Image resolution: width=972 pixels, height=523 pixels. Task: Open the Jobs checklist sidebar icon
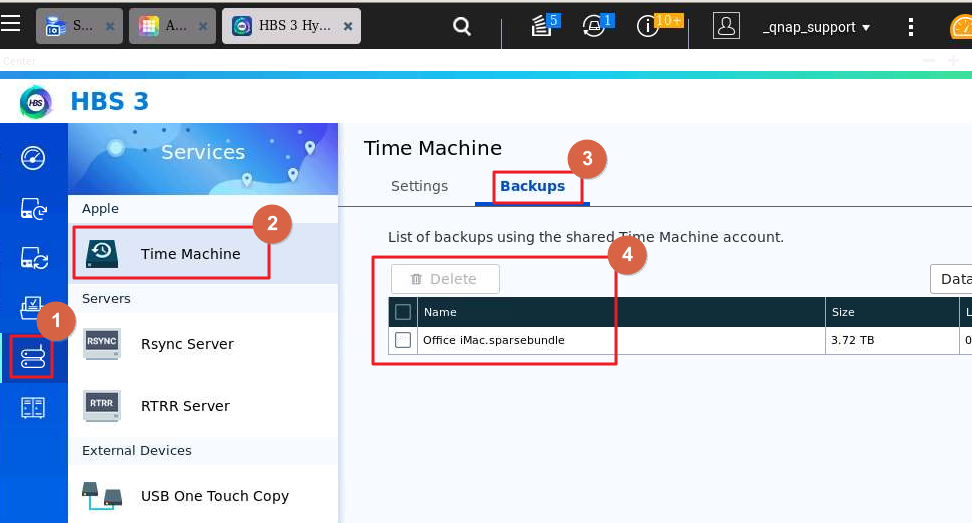point(32,307)
